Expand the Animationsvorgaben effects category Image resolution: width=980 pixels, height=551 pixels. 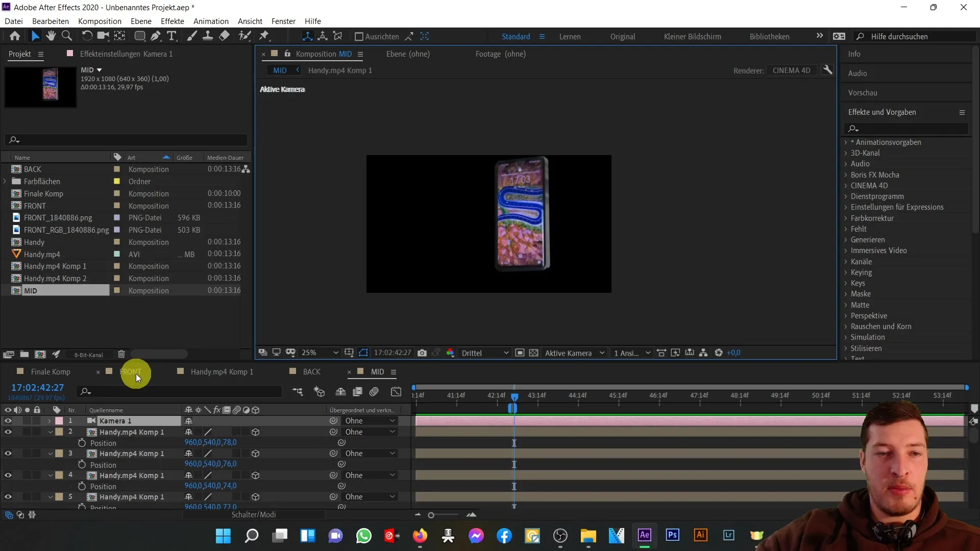click(x=846, y=142)
